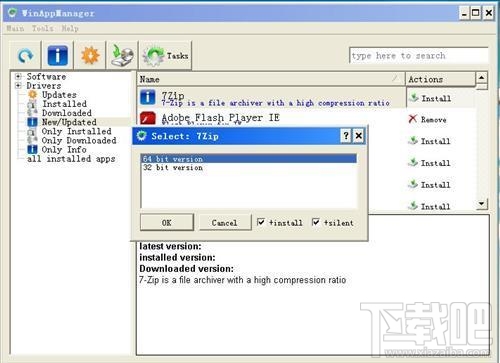Select New/Updated in the tree
Image resolution: width=500 pixels, height=363 pixels.
69,122
